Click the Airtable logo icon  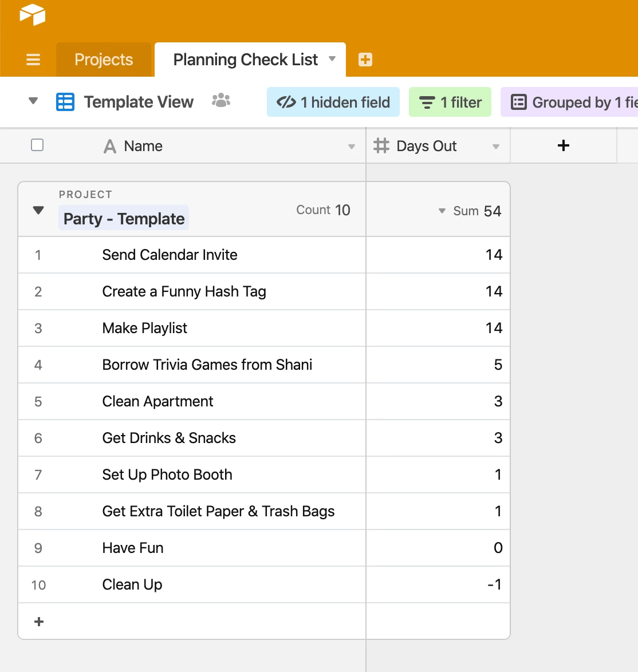point(31,14)
